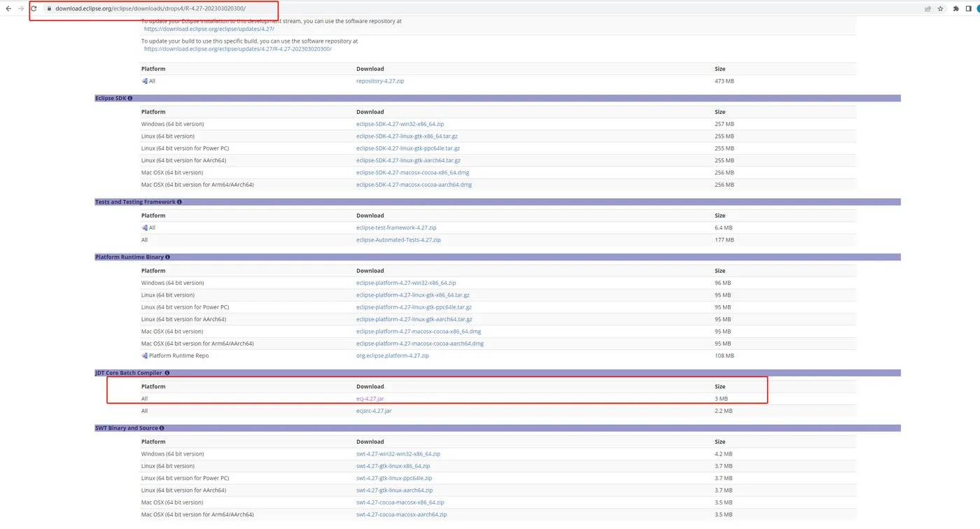Screen dimensions: 980x529
Task: Download eclipse-Automated-Tests-4.27.zip
Action: (398, 240)
